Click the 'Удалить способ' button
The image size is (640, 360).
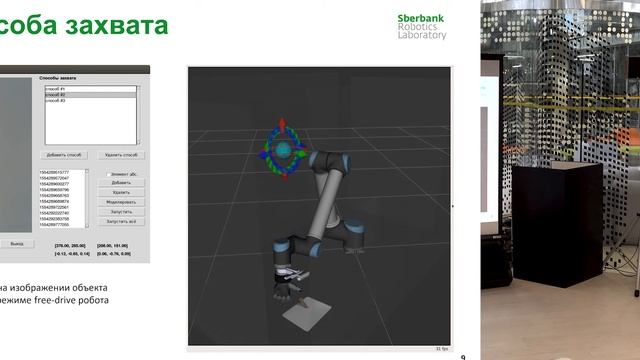coord(121,155)
